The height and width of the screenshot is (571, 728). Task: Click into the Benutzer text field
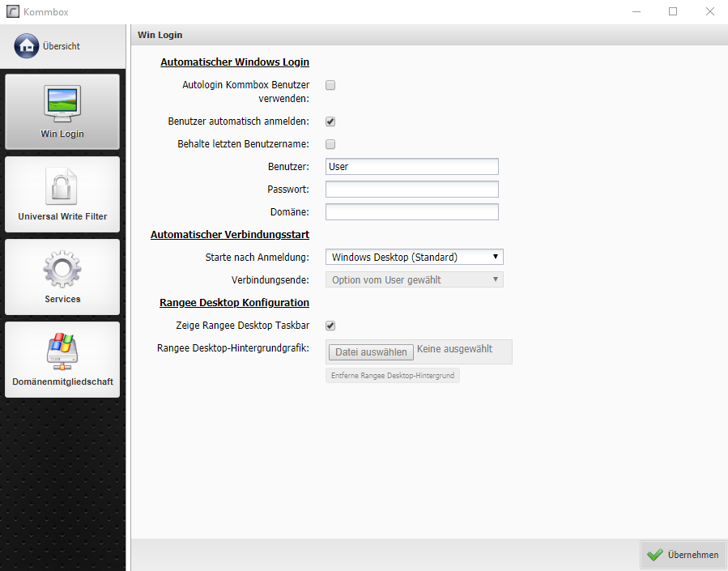411,167
